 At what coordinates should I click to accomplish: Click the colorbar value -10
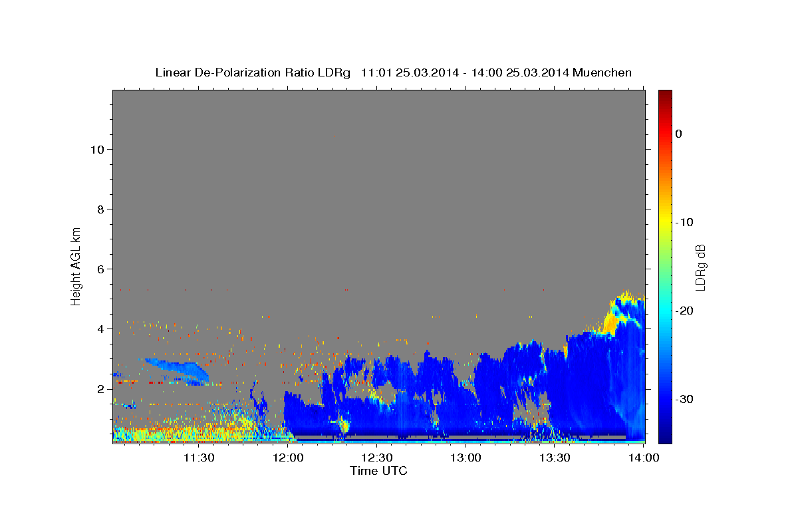685,222
